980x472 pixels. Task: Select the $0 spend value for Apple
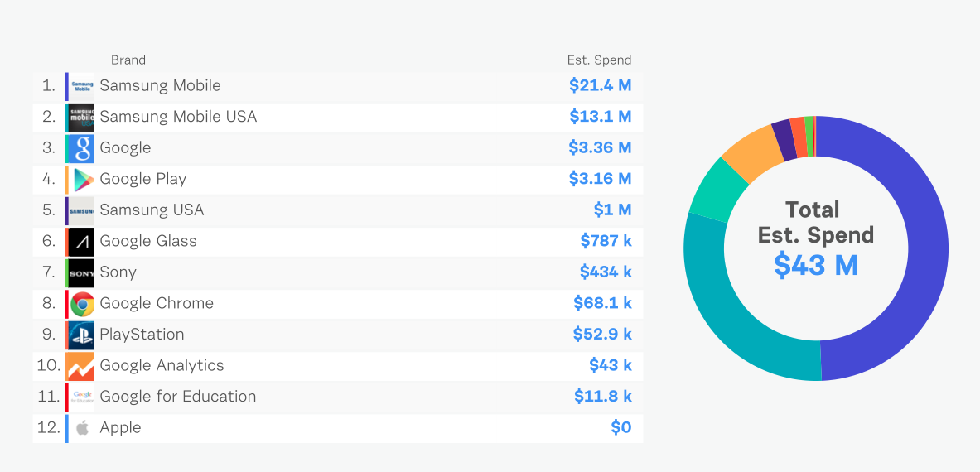[x=620, y=427]
